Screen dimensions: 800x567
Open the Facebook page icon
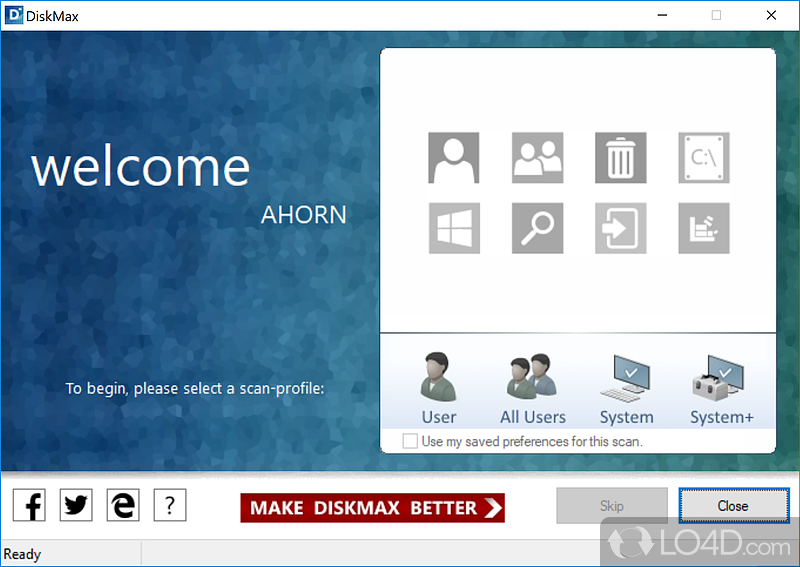coord(29,505)
